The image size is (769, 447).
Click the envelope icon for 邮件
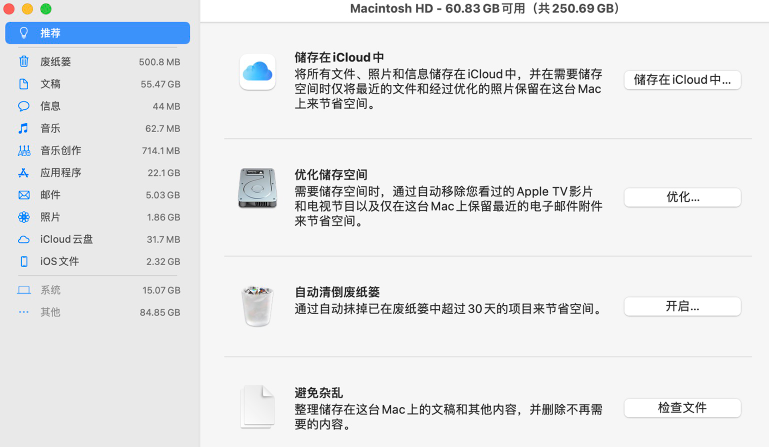[x=24, y=195]
